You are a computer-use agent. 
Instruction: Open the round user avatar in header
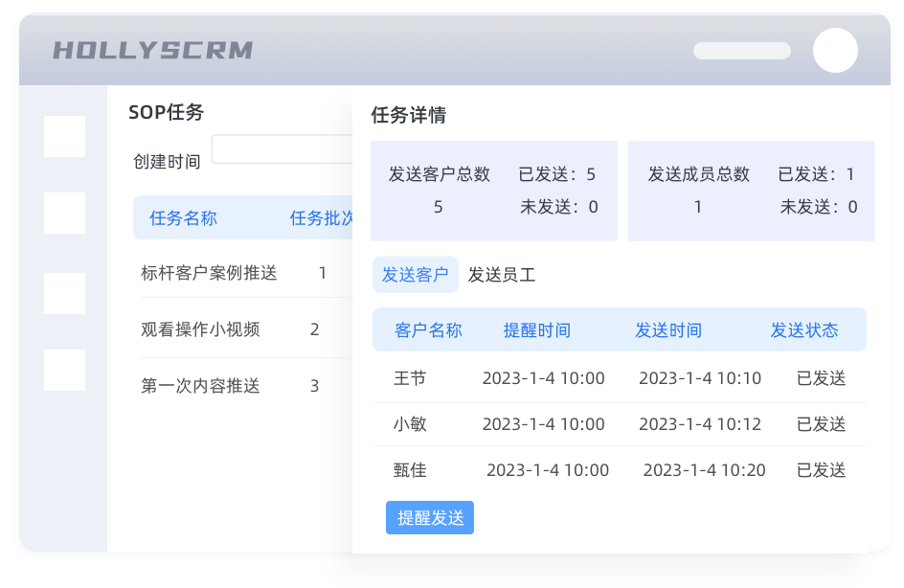(835, 51)
